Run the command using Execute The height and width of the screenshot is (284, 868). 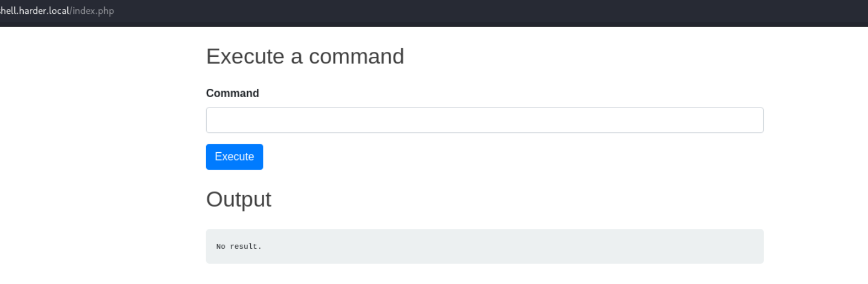click(234, 157)
